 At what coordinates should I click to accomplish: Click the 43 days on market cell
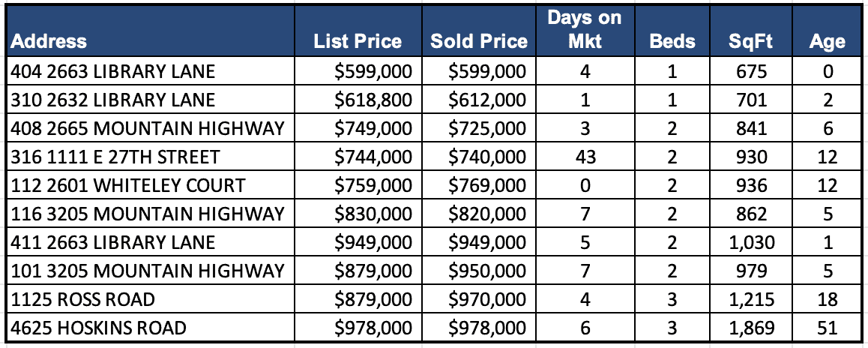coord(585,157)
